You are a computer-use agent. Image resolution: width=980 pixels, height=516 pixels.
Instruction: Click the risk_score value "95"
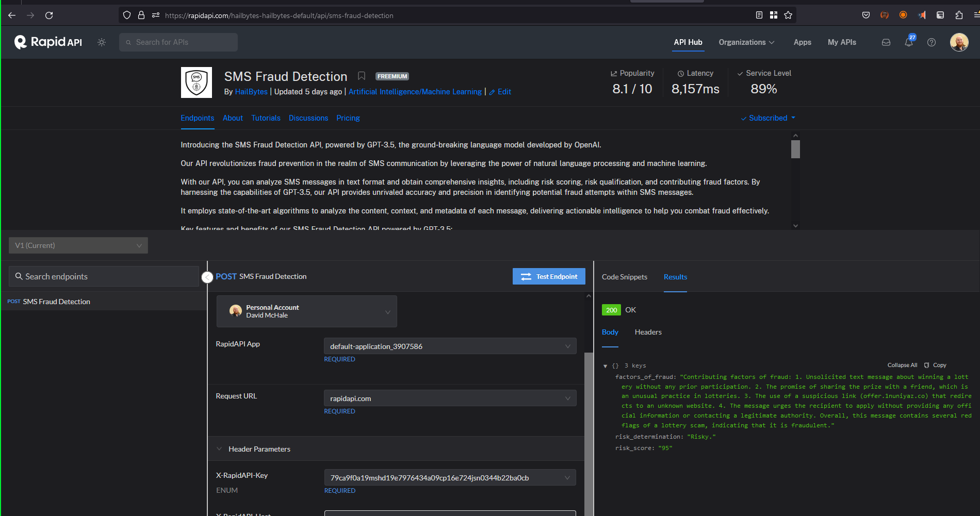click(x=665, y=448)
